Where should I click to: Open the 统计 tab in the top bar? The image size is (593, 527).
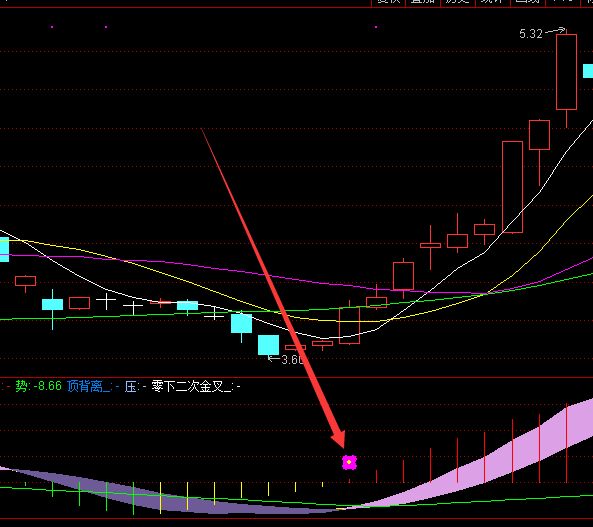coord(492,2)
